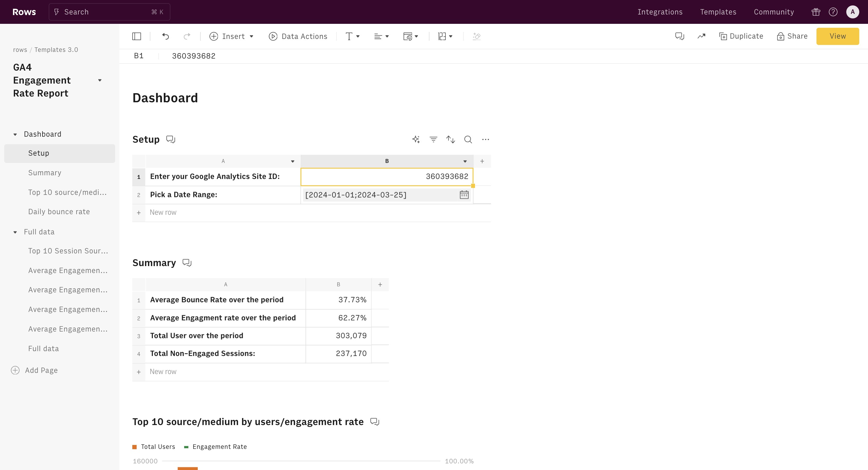Click the undo arrow icon

(x=165, y=37)
